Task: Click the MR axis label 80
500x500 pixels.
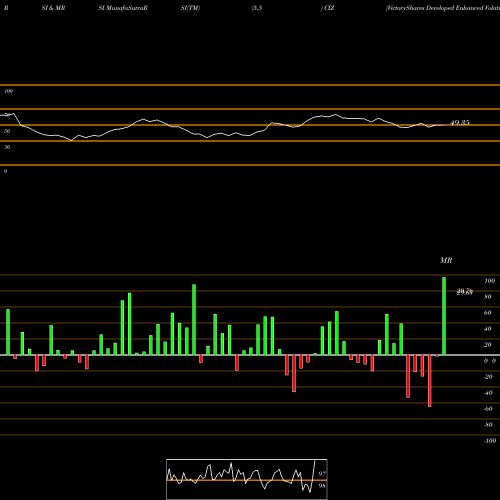Action: (x=488, y=297)
